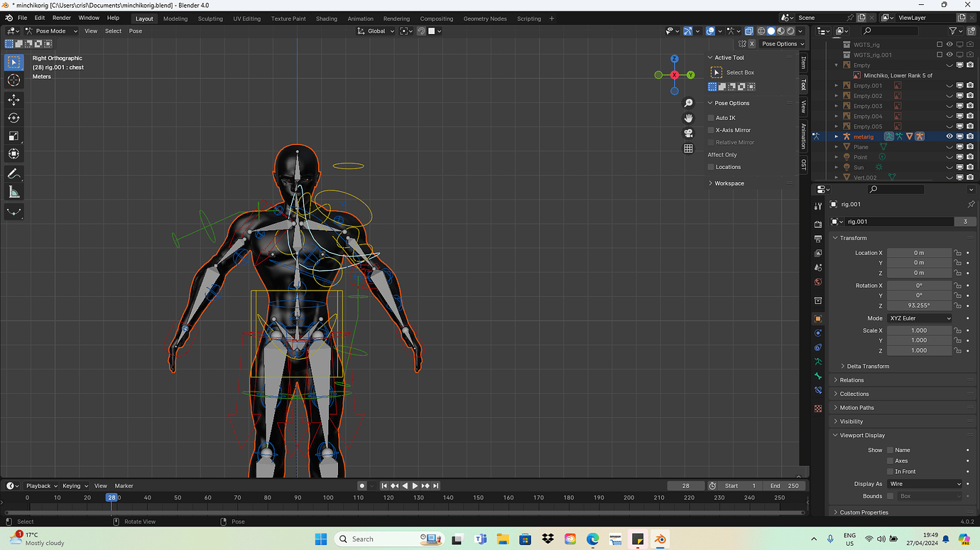The image size is (980, 550).
Task: Open the Item tab in the viewport sidebar
Action: [x=804, y=63]
